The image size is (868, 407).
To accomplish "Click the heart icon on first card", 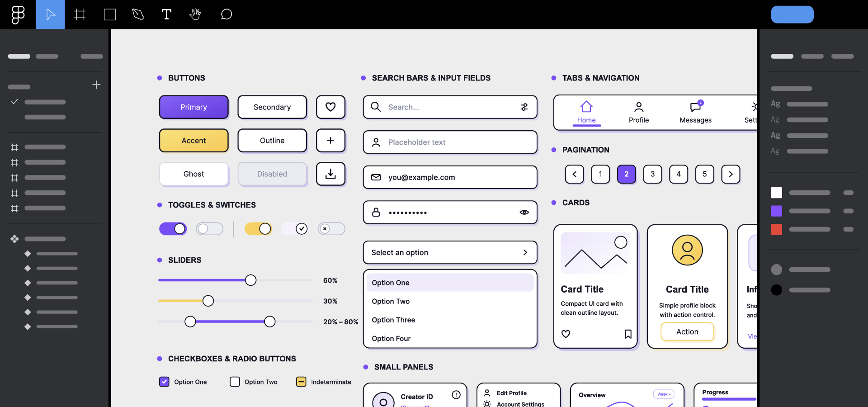I will [566, 334].
